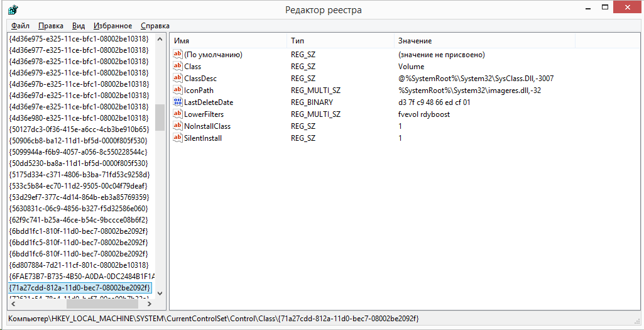Viewport: 644px width, 330px height.
Task: Open the Файл menu
Action: tap(20, 26)
